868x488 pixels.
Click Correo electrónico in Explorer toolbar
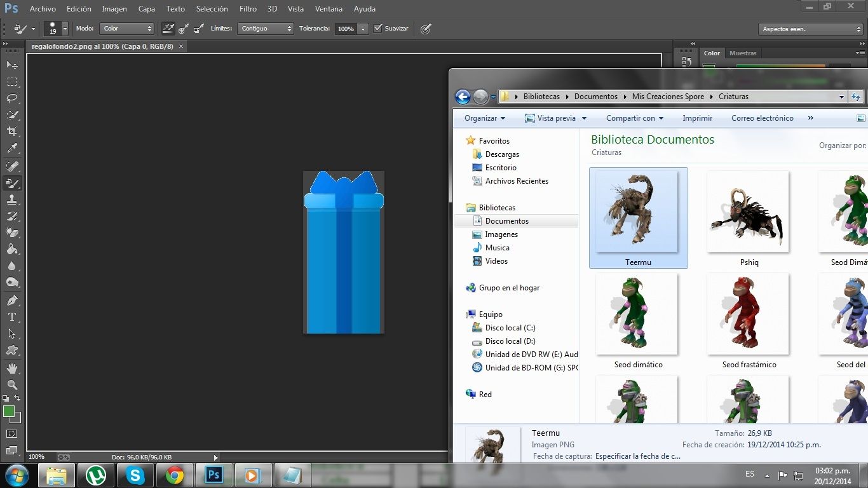click(x=762, y=118)
